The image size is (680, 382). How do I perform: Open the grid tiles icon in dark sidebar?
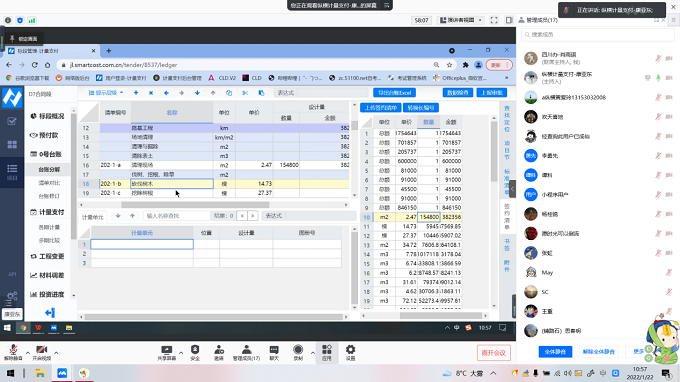coord(12,144)
